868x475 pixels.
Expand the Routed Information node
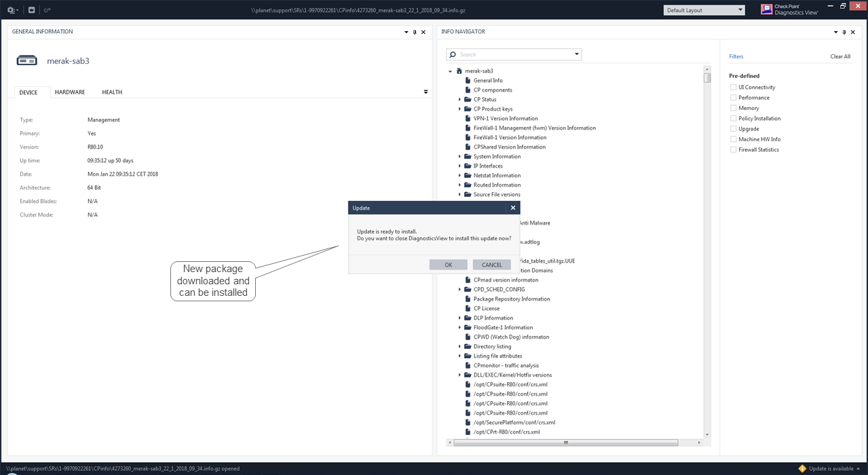(x=459, y=185)
